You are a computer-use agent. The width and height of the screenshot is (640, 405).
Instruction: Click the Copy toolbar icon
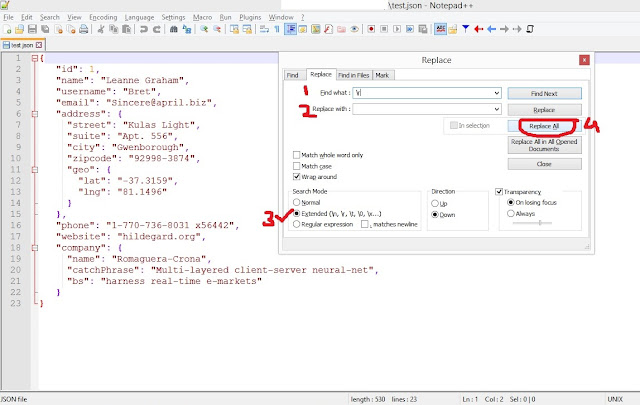113,29
